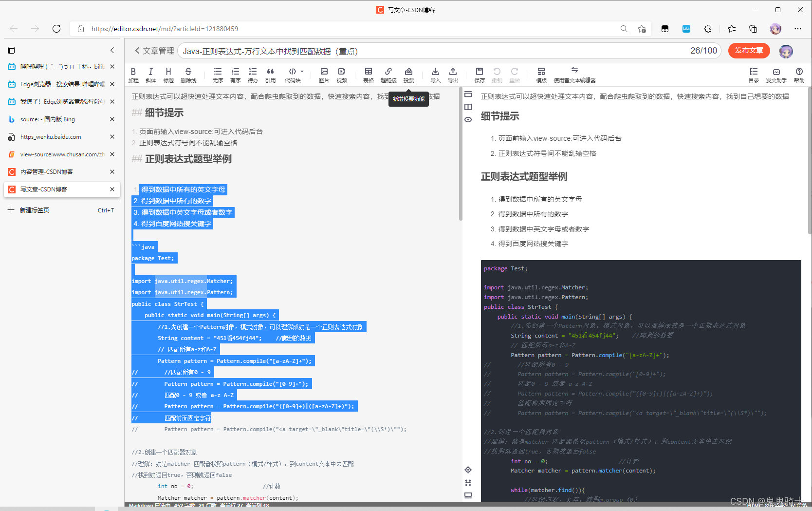
Task: Insert ordered list with 有序 button
Action: (x=236, y=75)
